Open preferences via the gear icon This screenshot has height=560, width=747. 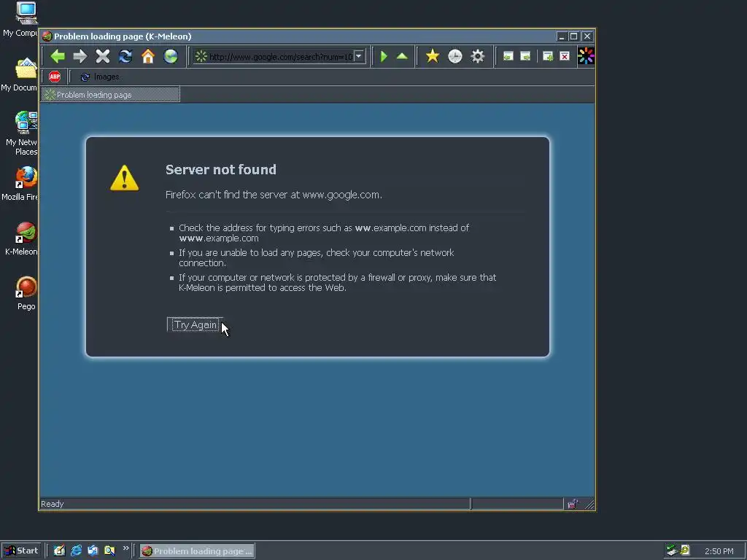point(477,56)
